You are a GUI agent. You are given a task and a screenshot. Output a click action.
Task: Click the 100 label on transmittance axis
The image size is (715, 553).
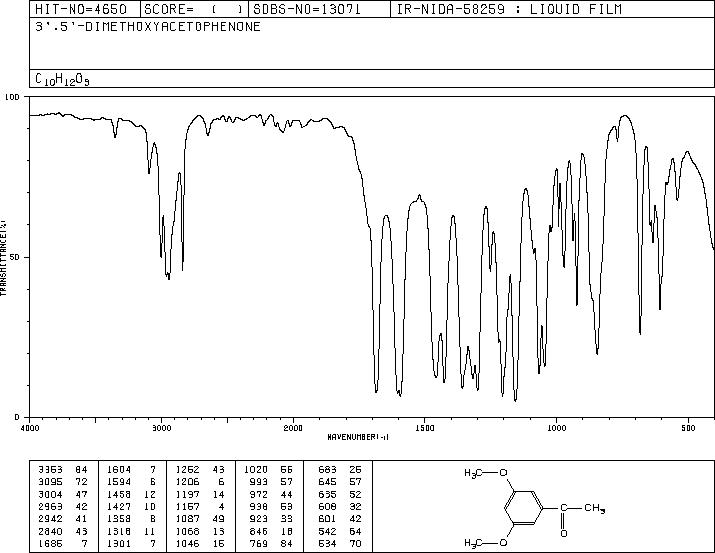(x=12, y=97)
